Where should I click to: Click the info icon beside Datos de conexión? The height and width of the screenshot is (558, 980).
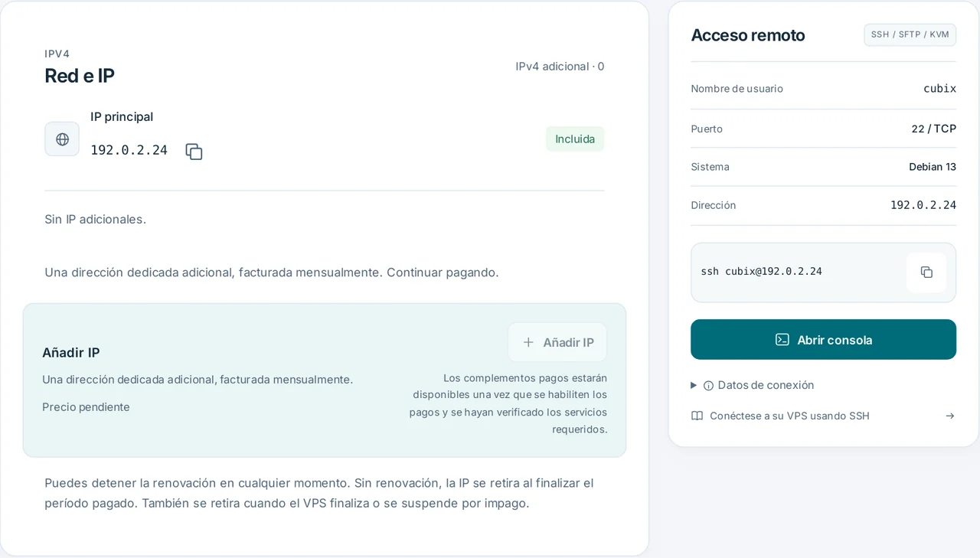(x=708, y=386)
